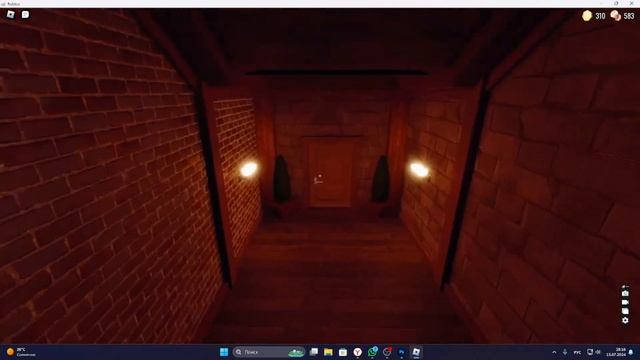Open the captures gallery icon above the gear
The image size is (640, 360).
tap(625, 311)
